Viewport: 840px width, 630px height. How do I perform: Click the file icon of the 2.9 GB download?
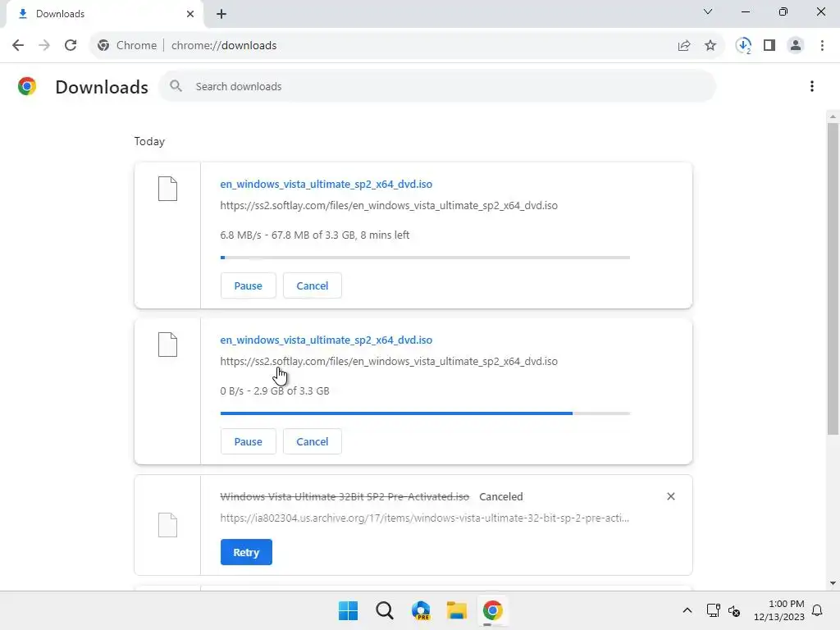[x=167, y=345]
